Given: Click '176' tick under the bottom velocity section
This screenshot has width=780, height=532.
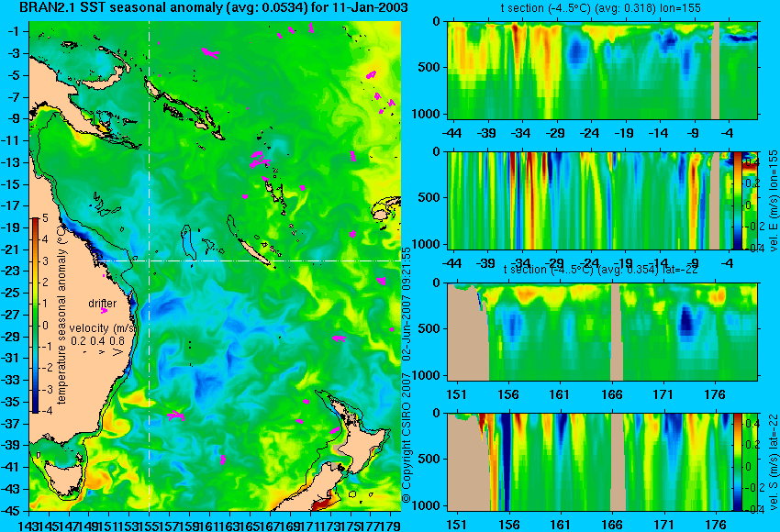Looking at the screenshot, I should coord(716,525).
